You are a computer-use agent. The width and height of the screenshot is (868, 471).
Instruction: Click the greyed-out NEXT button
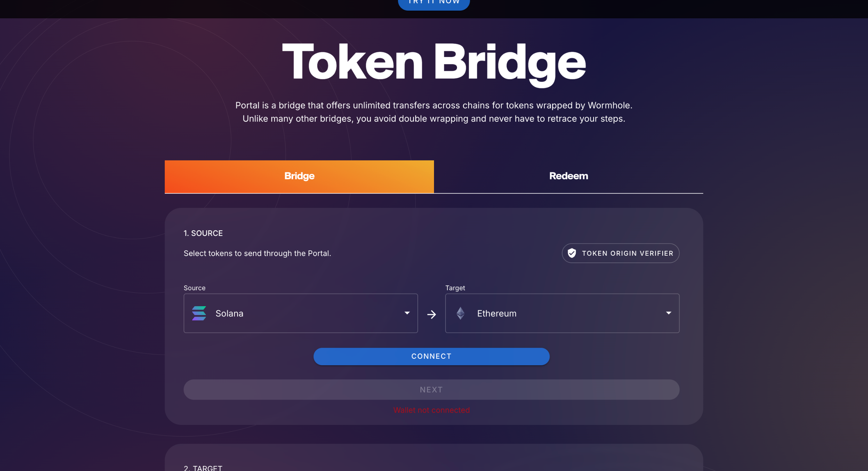point(431,390)
